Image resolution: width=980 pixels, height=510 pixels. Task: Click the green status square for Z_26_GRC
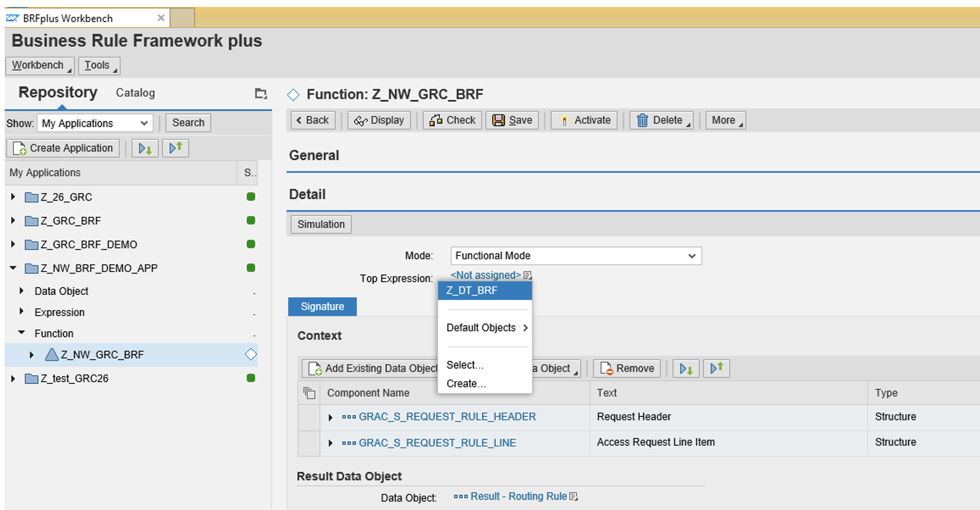(251, 197)
